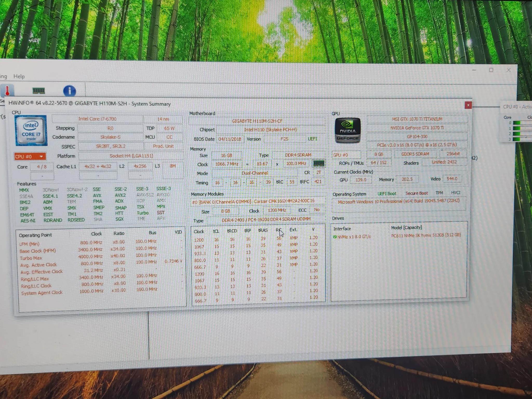The width and height of the screenshot is (532, 399).
Task: Minimize the HWiNFO main window
Action: point(474,70)
